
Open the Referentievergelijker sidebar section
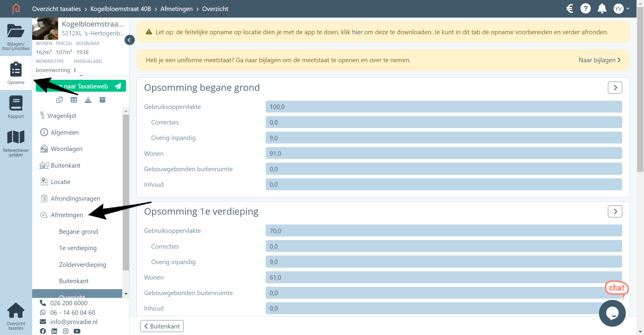(16, 143)
